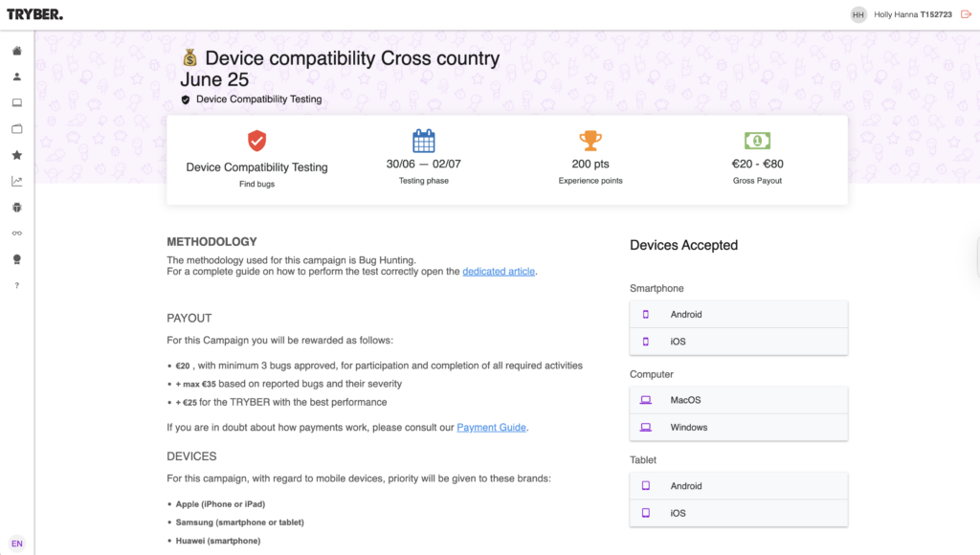Open the devices laptop icon in sidebar
The width and height of the screenshot is (980, 555).
point(17,102)
